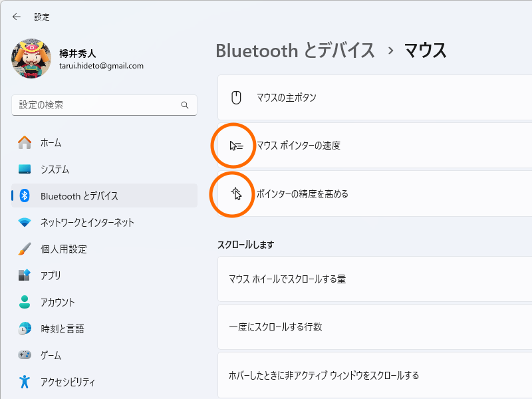Click the back arrow at top left
The width and height of the screenshot is (532, 399).
point(15,17)
